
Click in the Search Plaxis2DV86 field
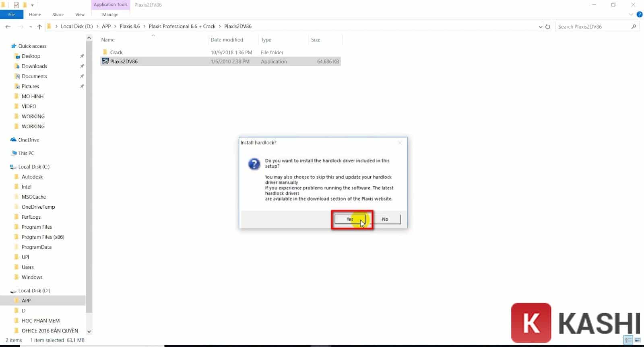point(592,27)
